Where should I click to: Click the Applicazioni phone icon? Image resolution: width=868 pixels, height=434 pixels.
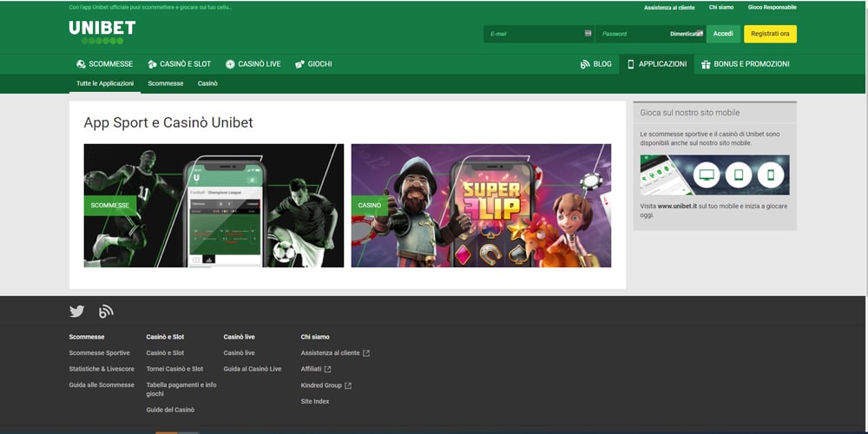pyautogui.click(x=630, y=64)
